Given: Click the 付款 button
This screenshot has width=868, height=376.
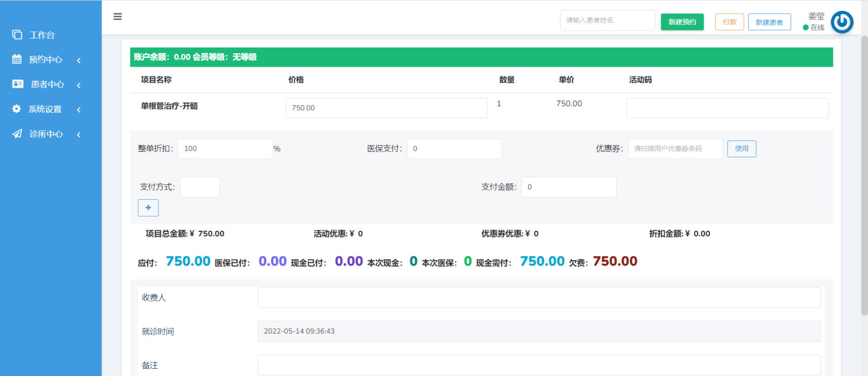Looking at the screenshot, I should (730, 22).
